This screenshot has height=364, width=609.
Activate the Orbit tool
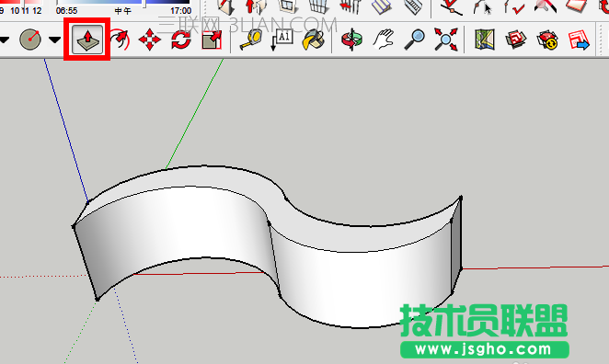351,40
